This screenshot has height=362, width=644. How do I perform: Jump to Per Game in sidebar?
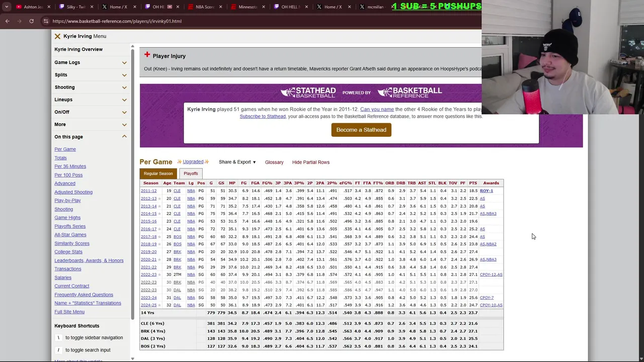pyautogui.click(x=65, y=149)
